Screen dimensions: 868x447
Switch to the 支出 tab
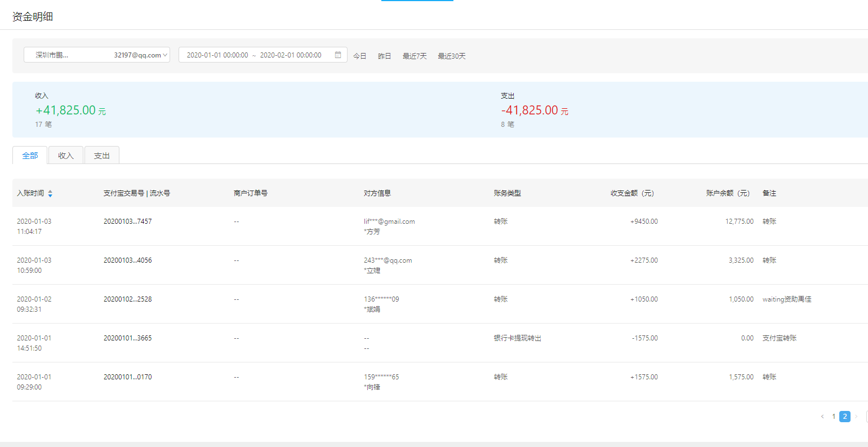pyautogui.click(x=102, y=156)
